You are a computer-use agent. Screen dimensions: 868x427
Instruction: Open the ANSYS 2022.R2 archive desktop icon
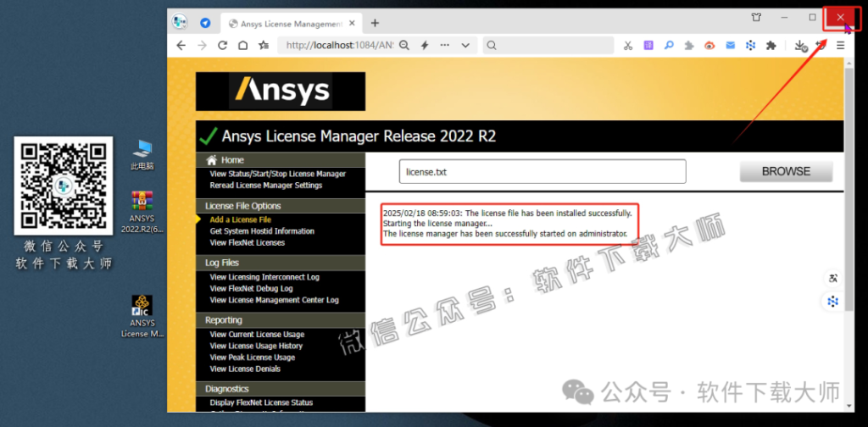tap(142, 213)
